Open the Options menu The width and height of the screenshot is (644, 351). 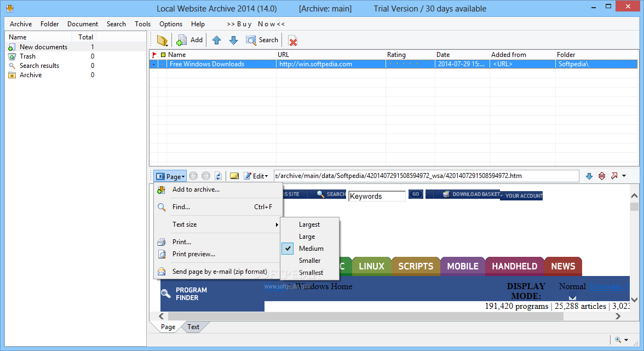171,24
